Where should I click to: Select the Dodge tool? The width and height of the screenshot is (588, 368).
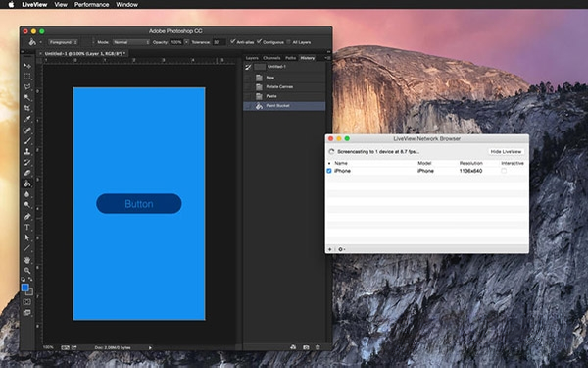pos(27,205)
